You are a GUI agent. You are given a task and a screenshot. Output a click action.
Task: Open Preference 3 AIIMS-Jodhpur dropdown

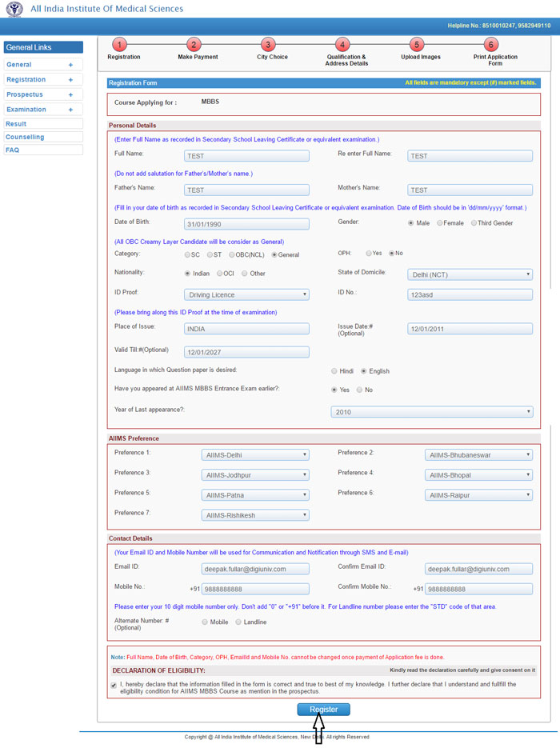point(255,474)
